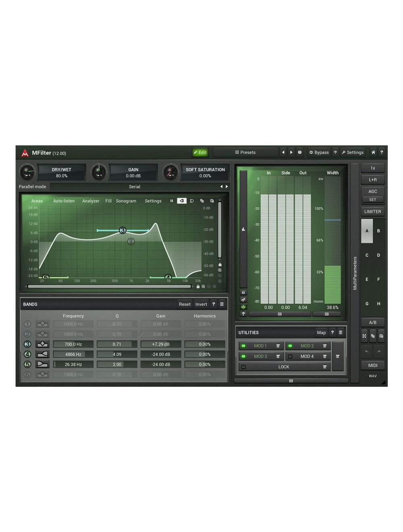
Task: Open the Serial parallel mode selector
Action: 135,187
